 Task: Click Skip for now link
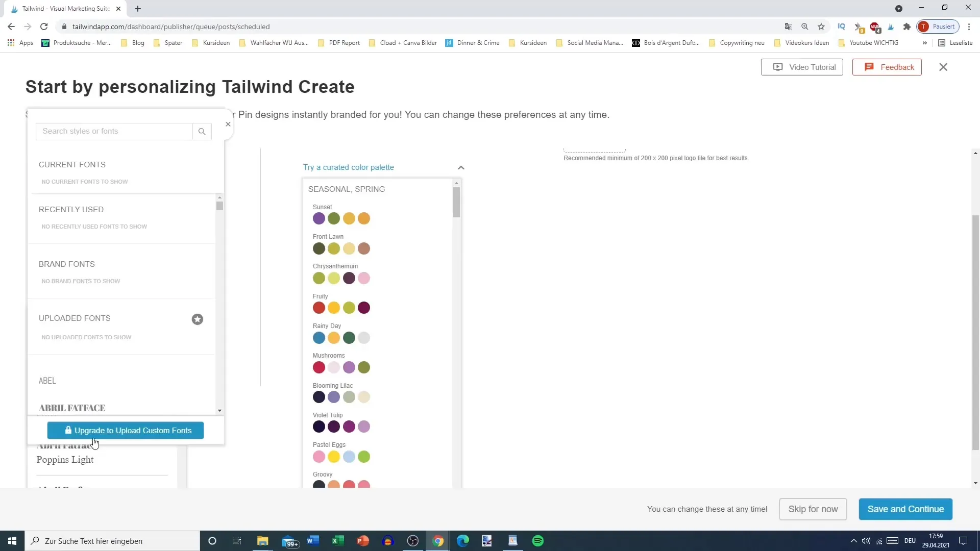click(814, 509)
